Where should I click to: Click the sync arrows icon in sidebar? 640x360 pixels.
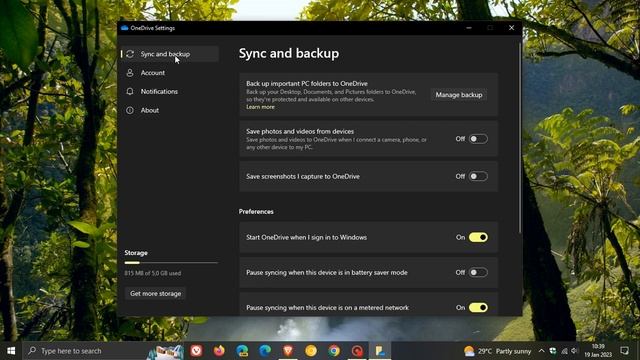tap(130, 54)
